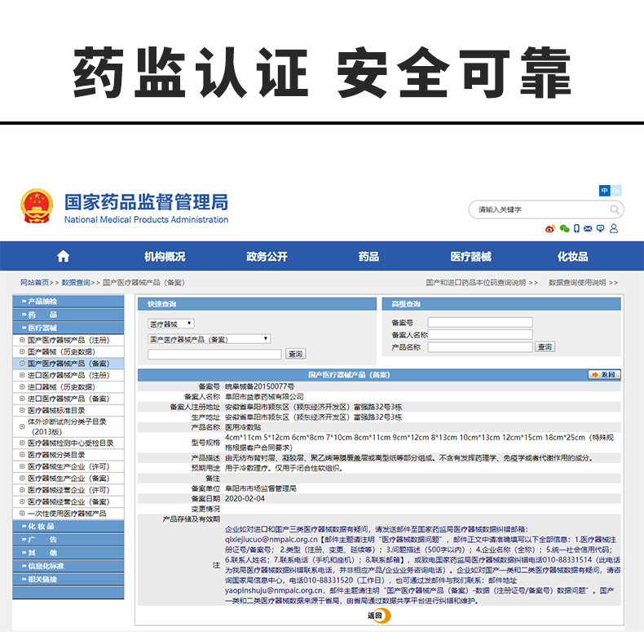
Task: Click the 医疗器械 sidebar section header
Action: [68, 328]
